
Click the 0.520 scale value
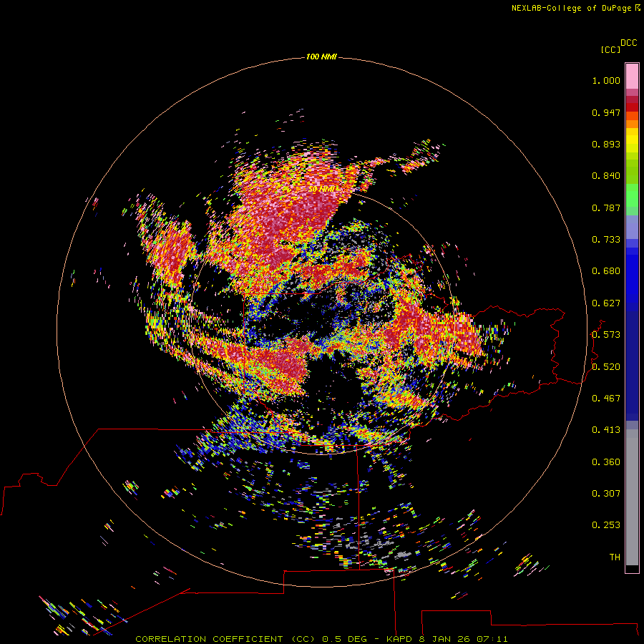coord(606,367)
